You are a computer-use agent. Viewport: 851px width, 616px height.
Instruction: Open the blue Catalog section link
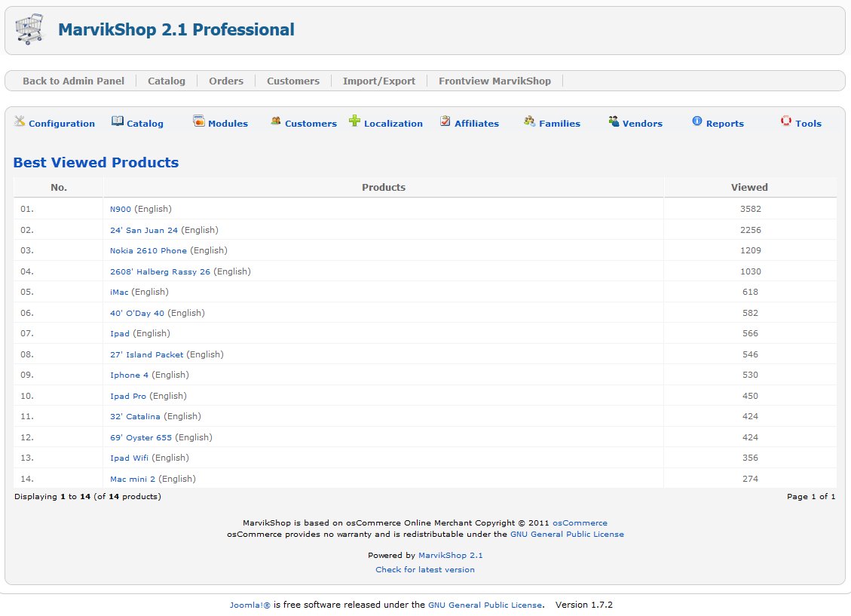point(145,124)
